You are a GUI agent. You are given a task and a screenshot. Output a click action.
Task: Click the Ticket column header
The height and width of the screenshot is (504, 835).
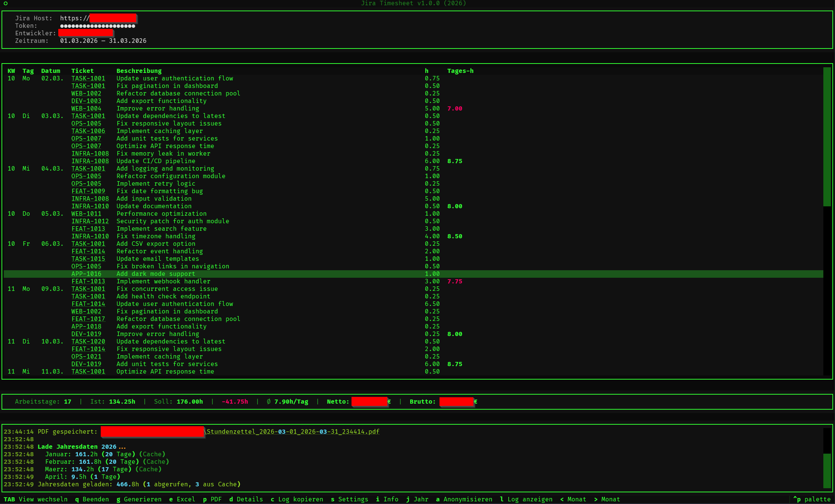(x=83, y=71)
